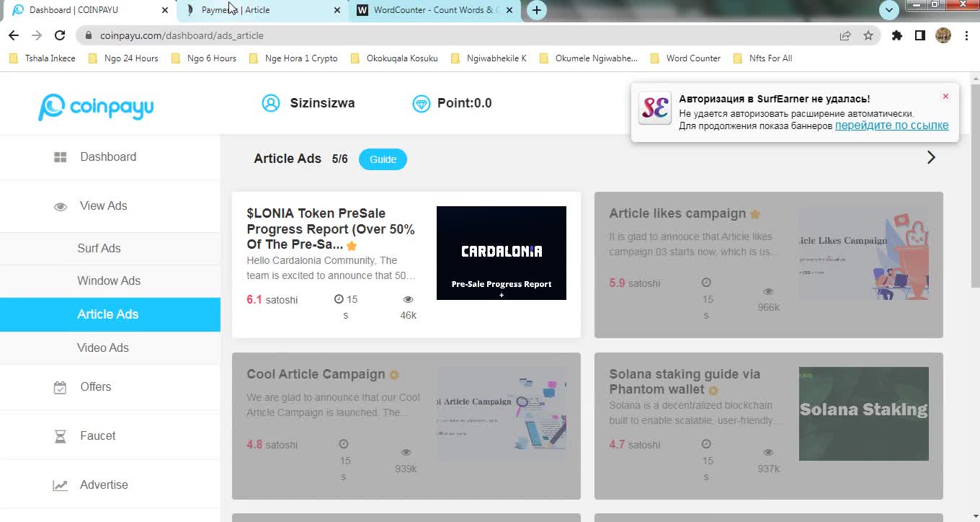Click the Dashboard grid icon in sidebar

[x=61, y=157]
